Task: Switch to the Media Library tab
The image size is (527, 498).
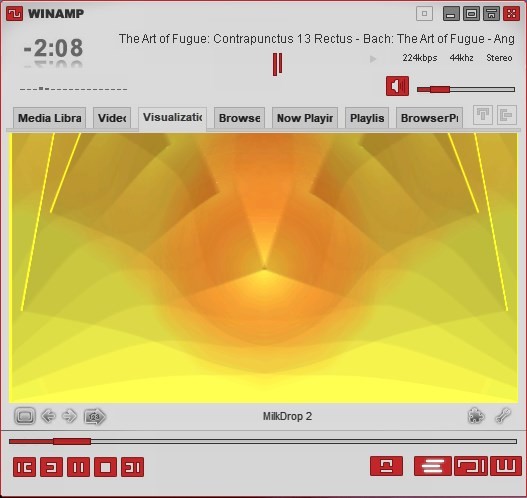Action: coord(49,118)
